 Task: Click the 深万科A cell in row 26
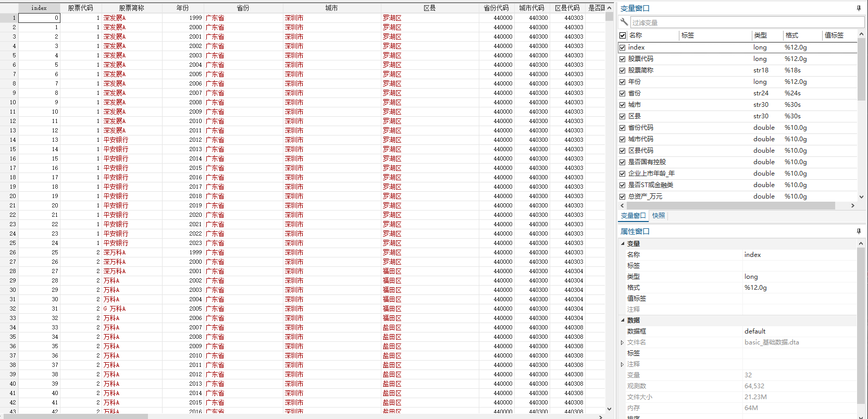[x=132, y=252]
